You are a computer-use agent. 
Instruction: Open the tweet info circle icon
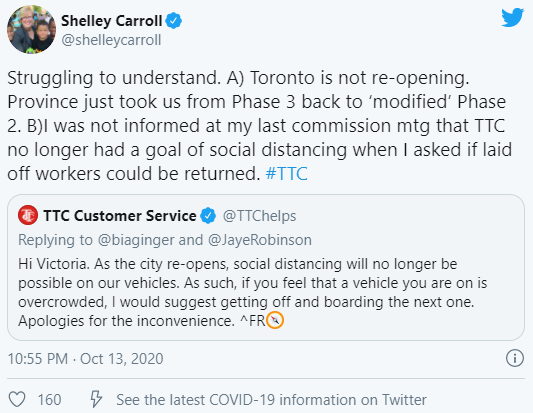[515, 358]
